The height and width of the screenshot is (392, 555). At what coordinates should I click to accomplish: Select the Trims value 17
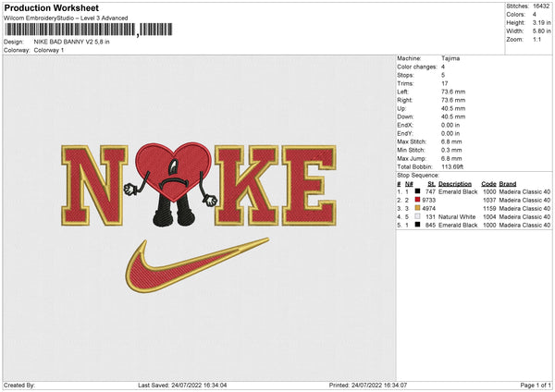pyautogui.click(x=445, y=83)
